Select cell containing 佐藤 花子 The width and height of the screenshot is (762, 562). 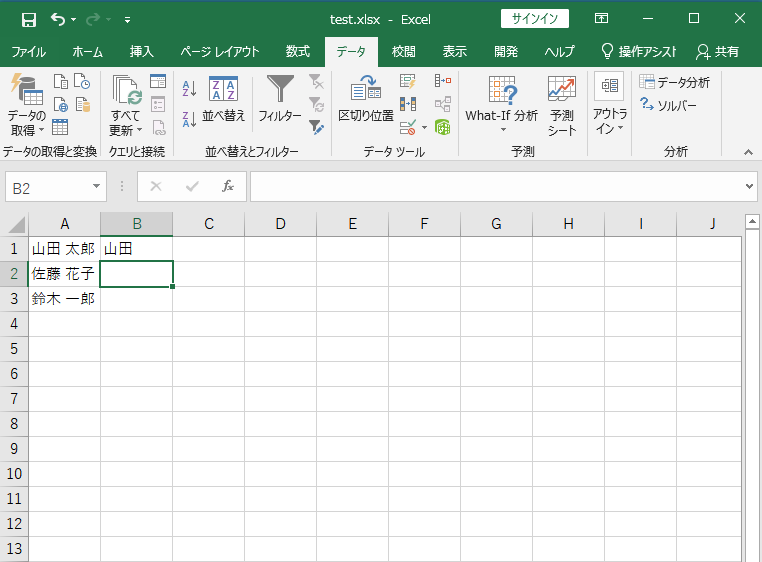(64, 274)
